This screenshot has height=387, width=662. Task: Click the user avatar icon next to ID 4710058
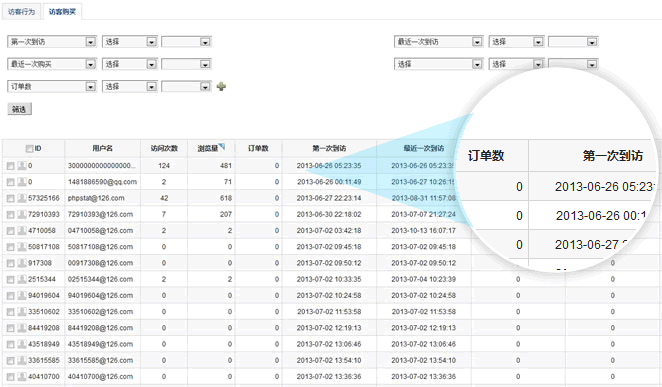[22, 230]
